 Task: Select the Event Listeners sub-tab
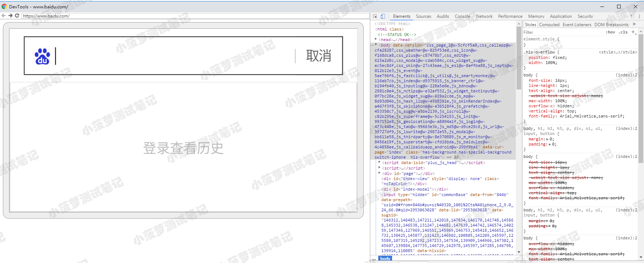(577, 25)
